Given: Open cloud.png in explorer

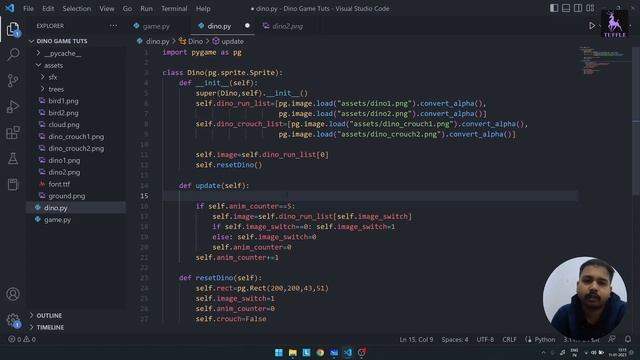Looking at the screenshot, I should point(64,124).
